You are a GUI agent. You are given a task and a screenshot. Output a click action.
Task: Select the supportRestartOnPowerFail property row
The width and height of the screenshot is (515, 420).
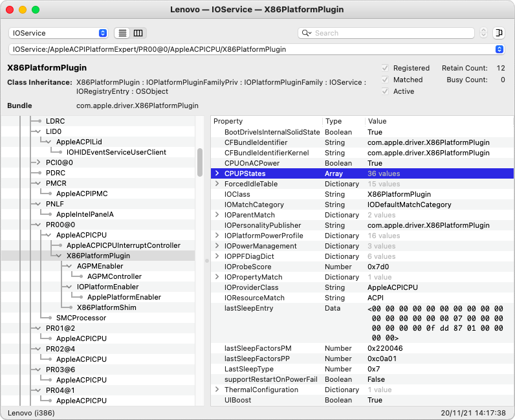(x=362, y=379)
